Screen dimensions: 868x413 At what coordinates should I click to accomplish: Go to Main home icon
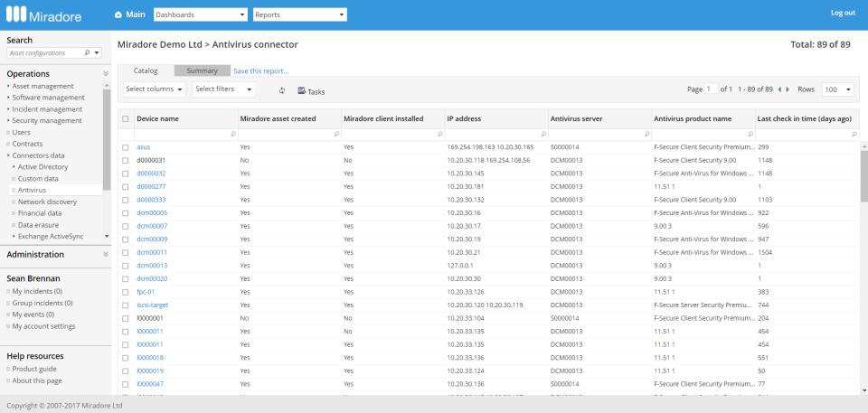[x=118, y=15]
